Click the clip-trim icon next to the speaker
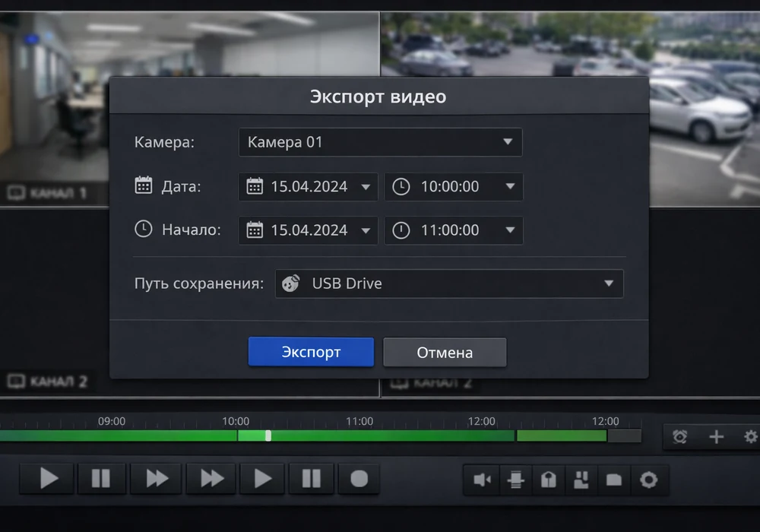Screen dimensions: 760x532 (515, 480)
